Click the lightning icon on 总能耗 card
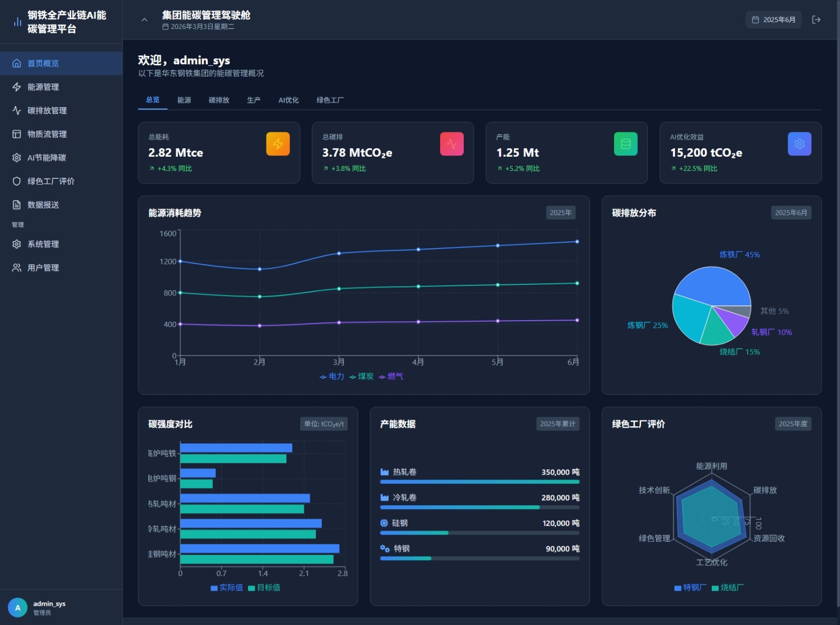Image resolution: width=840 pixels, height=625 pixels. pos(278,144)
